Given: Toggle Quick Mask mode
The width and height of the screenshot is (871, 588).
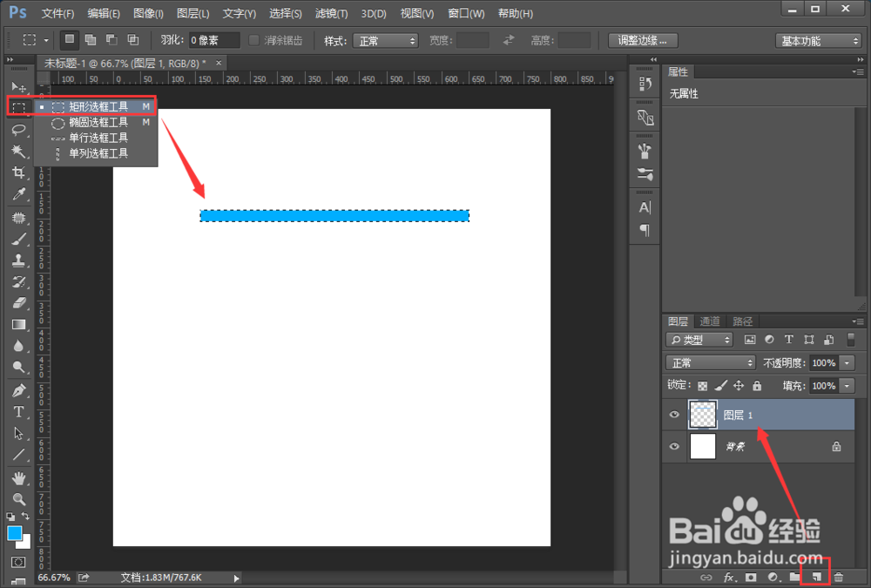Looking at the screenshot, I should tap(18, 562).
